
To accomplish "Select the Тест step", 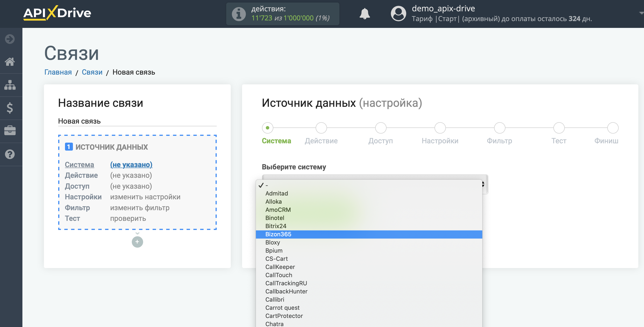I will click(559, 128).
